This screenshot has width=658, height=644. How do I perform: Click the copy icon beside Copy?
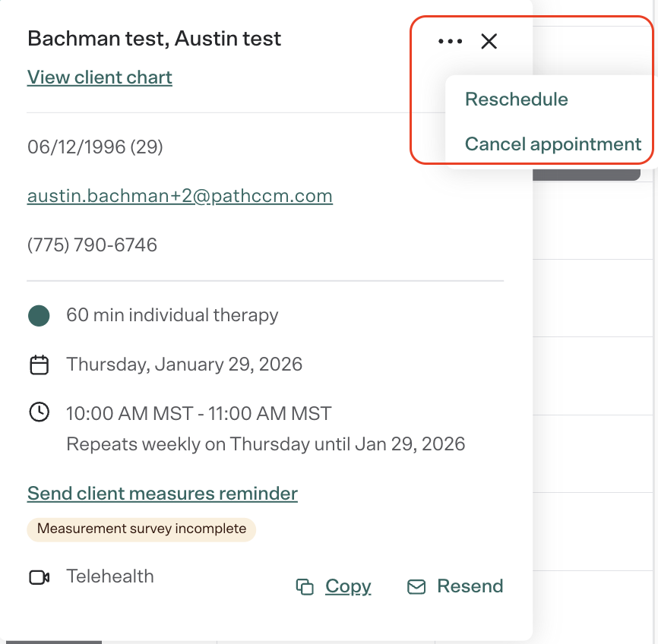(305, 586)
